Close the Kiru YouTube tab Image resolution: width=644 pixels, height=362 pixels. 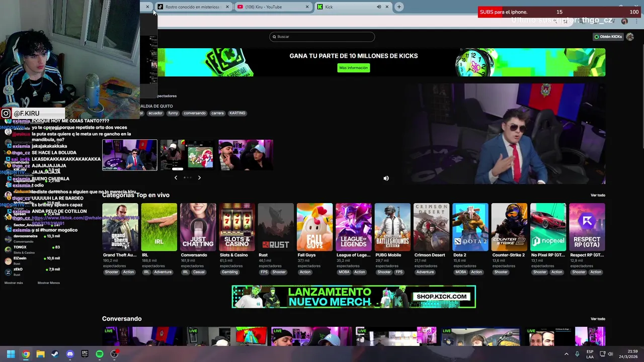coord(307,7)
